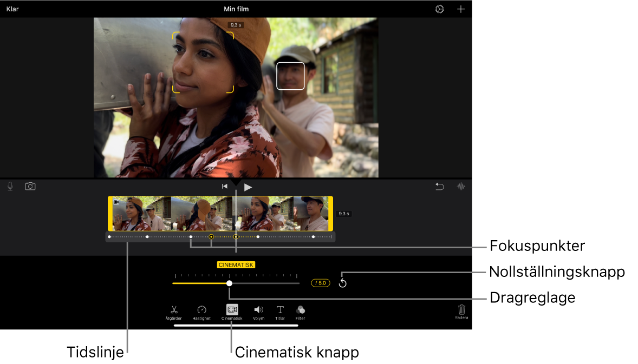The height and width of the screenshot is (364, 638).
Task: Undo the last edit
Action: point(439,187)
